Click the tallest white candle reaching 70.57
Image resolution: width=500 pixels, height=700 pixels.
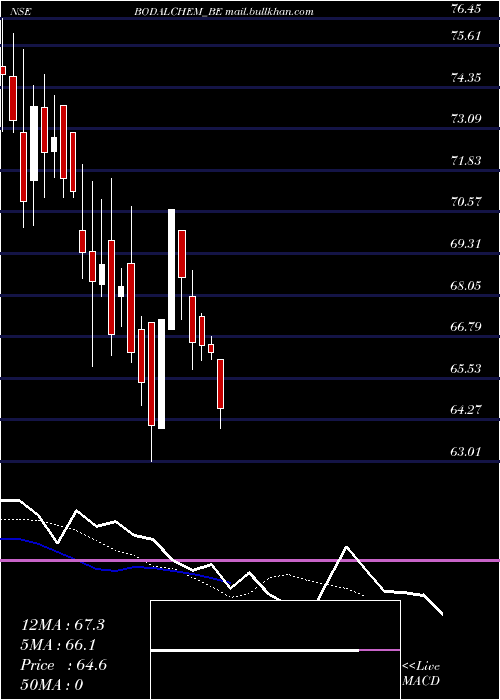tap(171, 269)
